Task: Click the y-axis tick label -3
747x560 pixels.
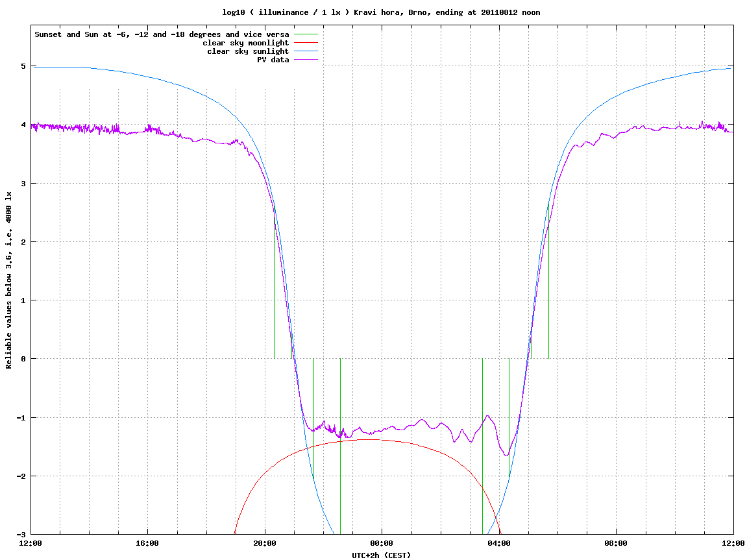Action: click(21, 535)
